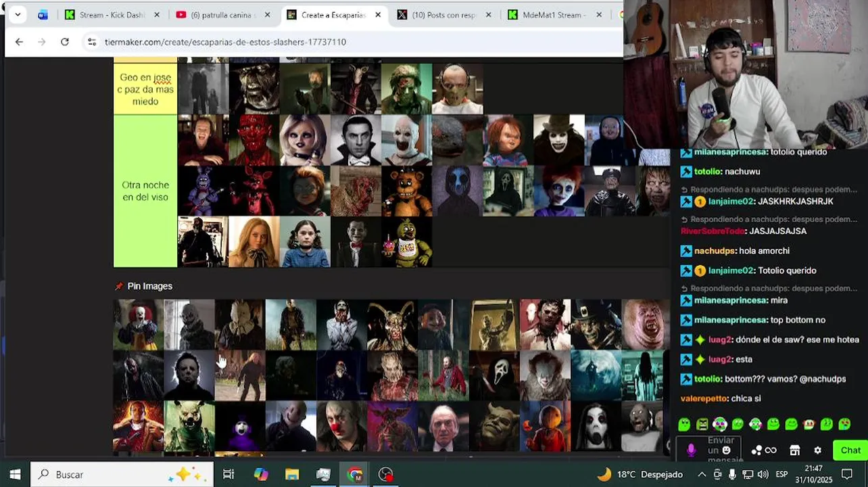
Task: Switch to the patrulla canina YouTube tab
Action: [223, 15]
